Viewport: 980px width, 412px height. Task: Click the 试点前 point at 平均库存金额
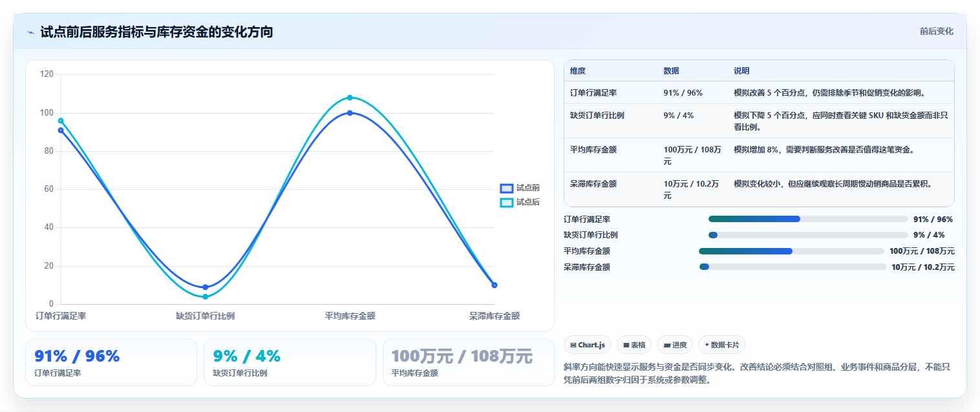click(350, 113)
